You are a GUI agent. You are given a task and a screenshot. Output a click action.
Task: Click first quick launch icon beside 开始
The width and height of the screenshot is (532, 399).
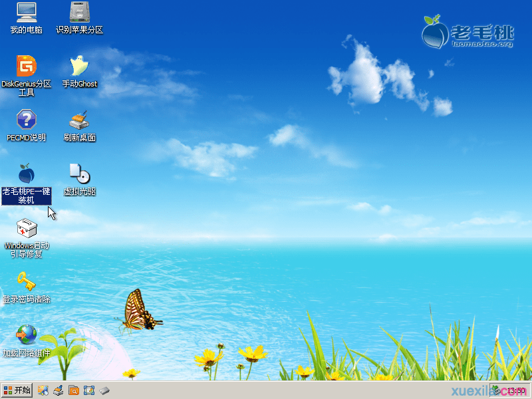pyautogui.click(x=43, y=390)
